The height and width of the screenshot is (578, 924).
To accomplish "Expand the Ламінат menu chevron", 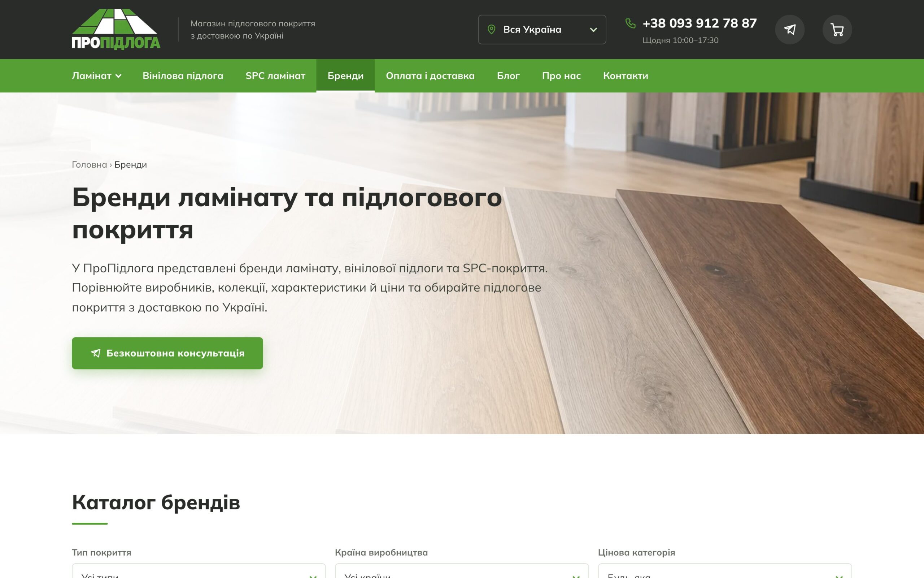I will [118, 76].
